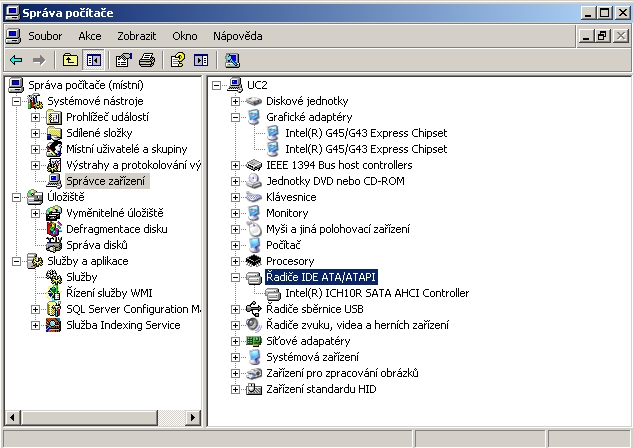This screenshot has width=633, height=448.
Task: Click the Procesory chip icon
Action: click(x=254, y=261)
